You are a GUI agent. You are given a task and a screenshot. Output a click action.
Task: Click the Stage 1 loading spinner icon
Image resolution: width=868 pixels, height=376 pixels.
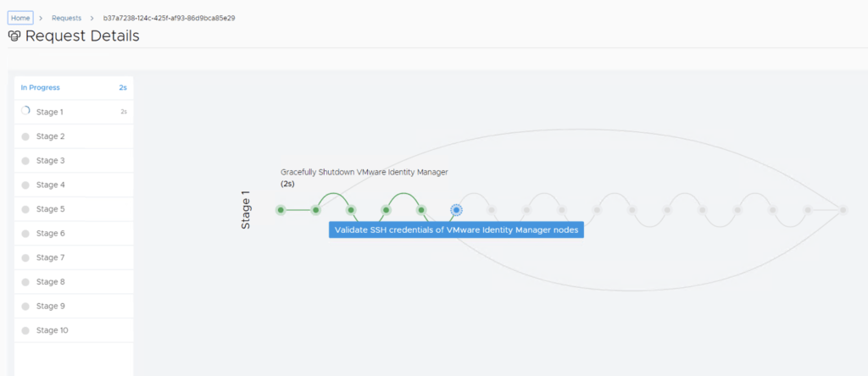pyautogui.click(x=25, y=111)
